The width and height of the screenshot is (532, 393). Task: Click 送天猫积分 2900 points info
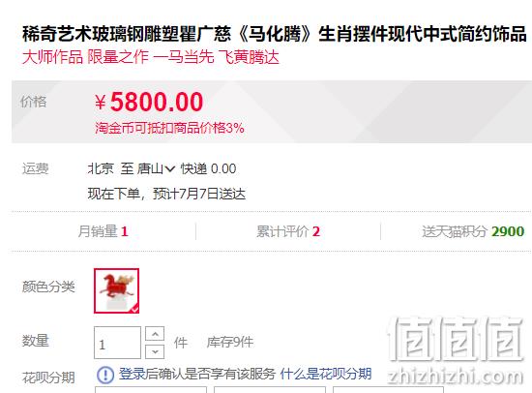click(x=473, y=231)
